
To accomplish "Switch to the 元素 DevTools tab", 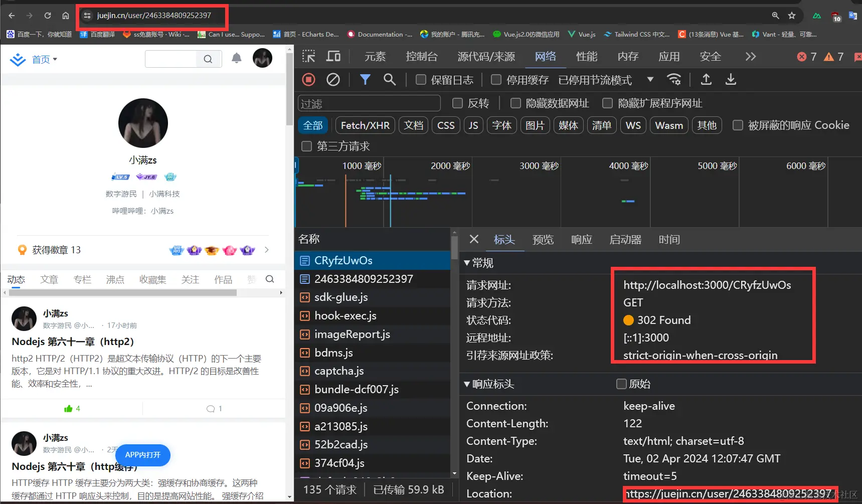I will tap(375, 57).
